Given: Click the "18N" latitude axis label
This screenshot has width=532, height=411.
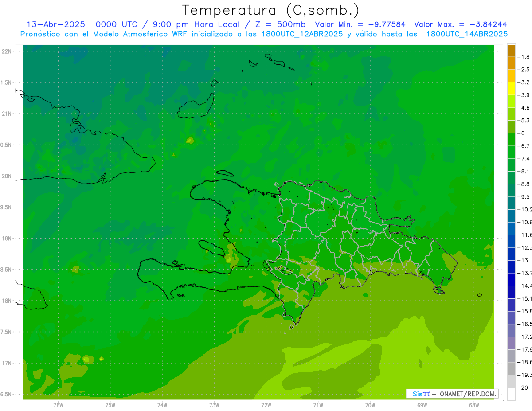Looking at the screenshot, I should point(7,301).
